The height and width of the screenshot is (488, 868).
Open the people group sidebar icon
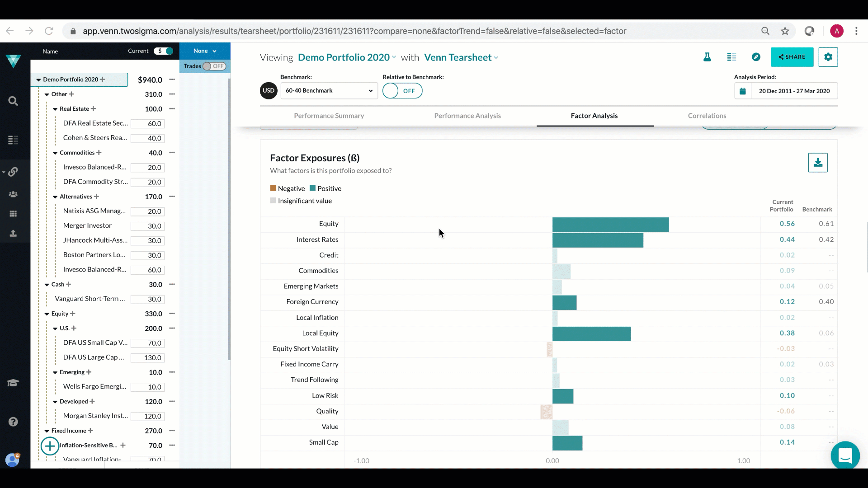tap(13, 194)
